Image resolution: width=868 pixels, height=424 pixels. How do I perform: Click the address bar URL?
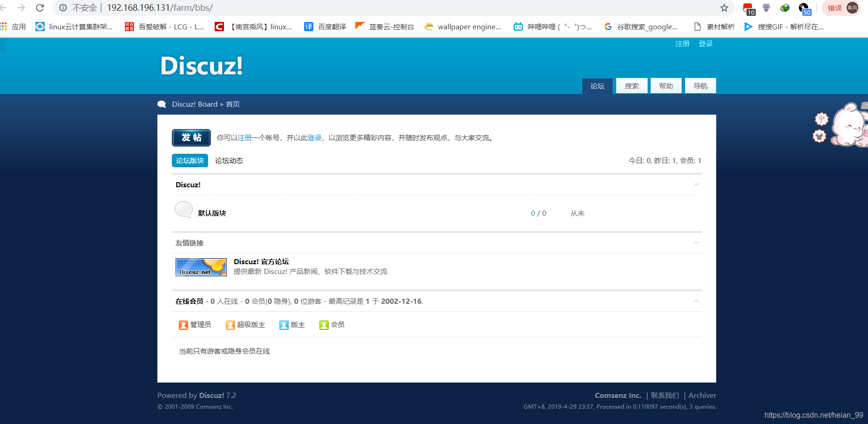click(x=160, y=8)
